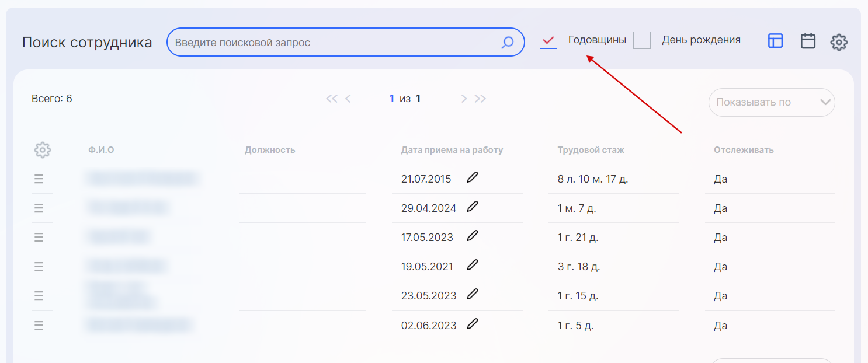Sort by Дата приема на работу header
The width and height of the screenshot is (868, 363).
coord(452,150)
